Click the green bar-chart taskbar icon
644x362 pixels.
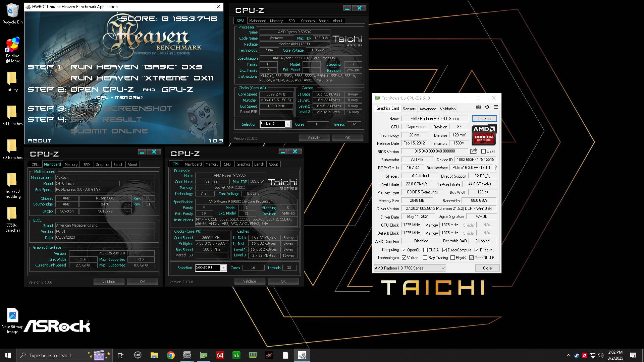click(x=236, y=355)
